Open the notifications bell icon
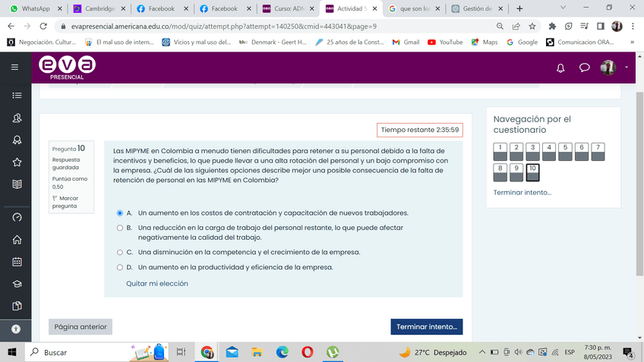The width and height of the screenshot is (644, 362). (560, 68)
